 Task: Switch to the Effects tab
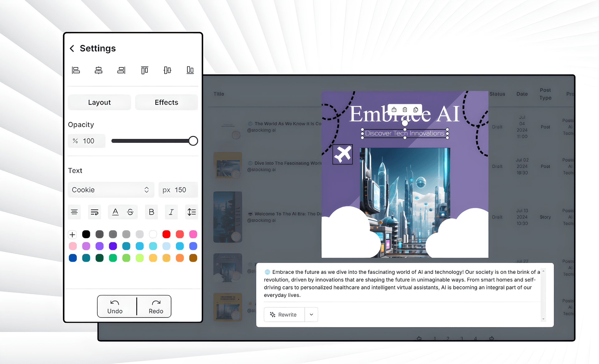point(166,103)
